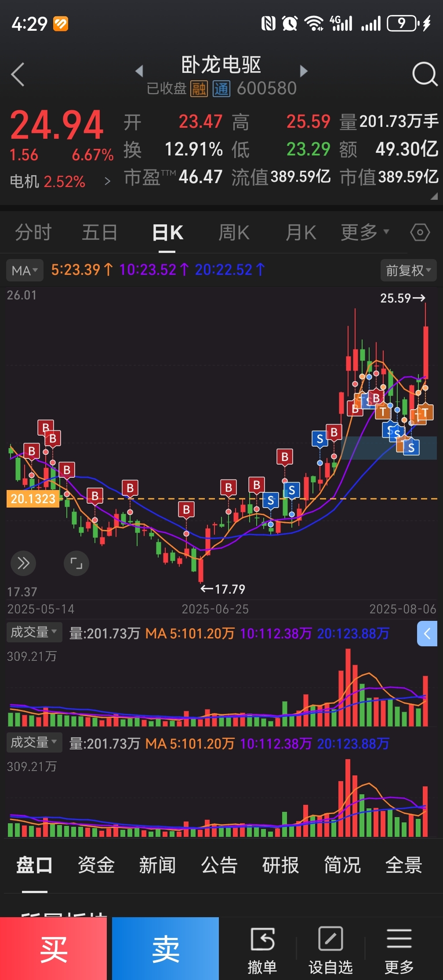This screenshot has height=980, width=443.
Task: Open the 全景 overview tab
Action: pos(403,865)
